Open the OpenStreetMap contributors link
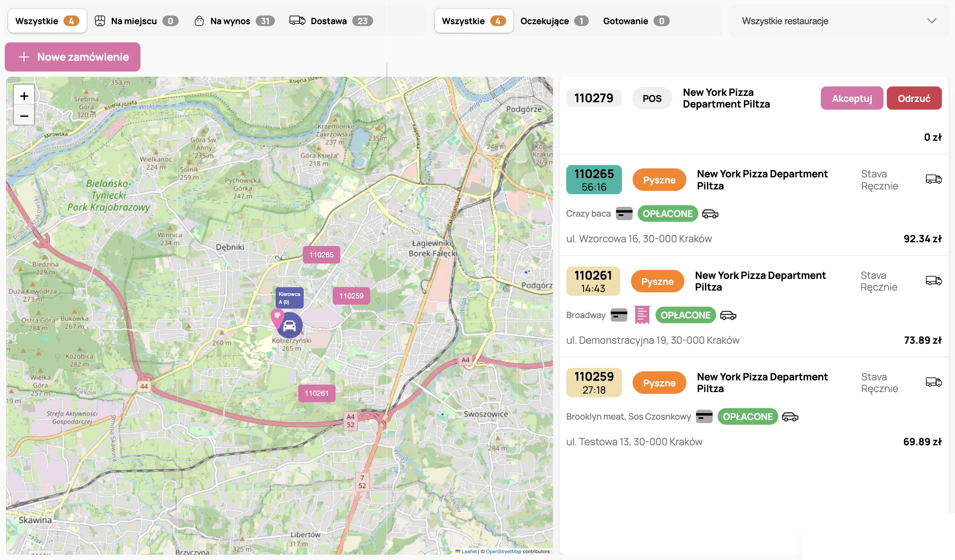The image size is (955, 560). tap(503, 551)
